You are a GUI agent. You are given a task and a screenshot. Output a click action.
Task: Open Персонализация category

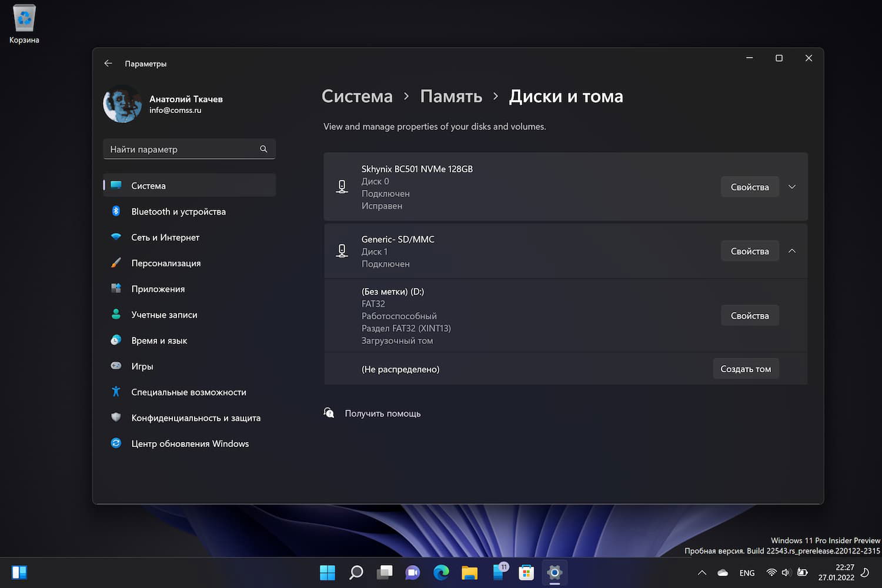pos(189,263)
